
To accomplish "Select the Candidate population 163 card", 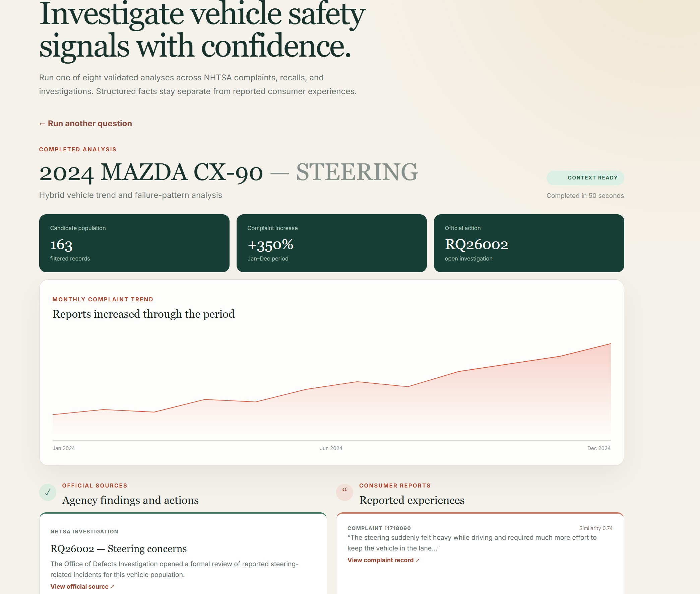I will 134,243.
